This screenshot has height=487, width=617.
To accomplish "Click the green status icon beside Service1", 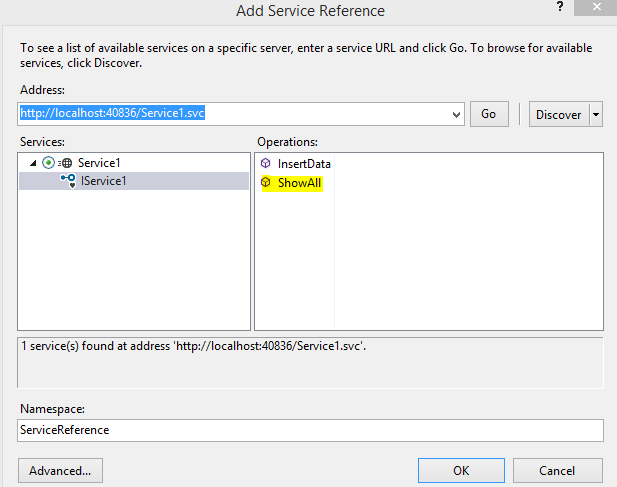I will point(48,163).
